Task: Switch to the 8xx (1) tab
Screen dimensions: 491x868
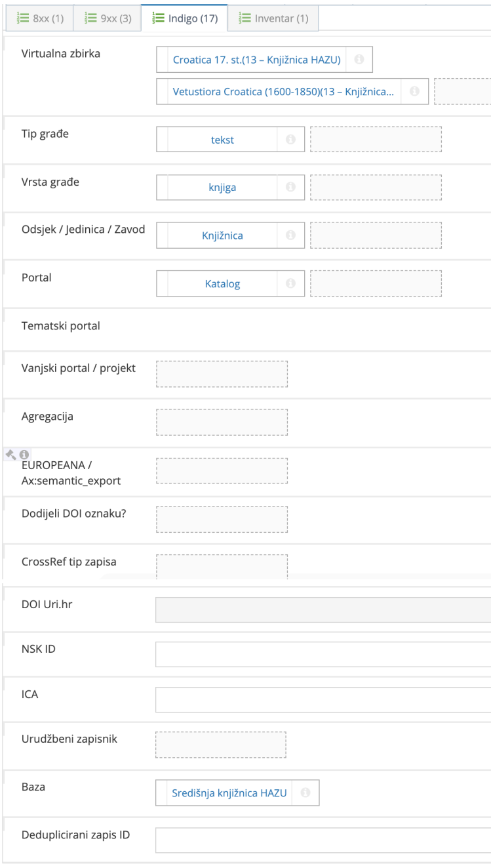Action: pos(39,18)
